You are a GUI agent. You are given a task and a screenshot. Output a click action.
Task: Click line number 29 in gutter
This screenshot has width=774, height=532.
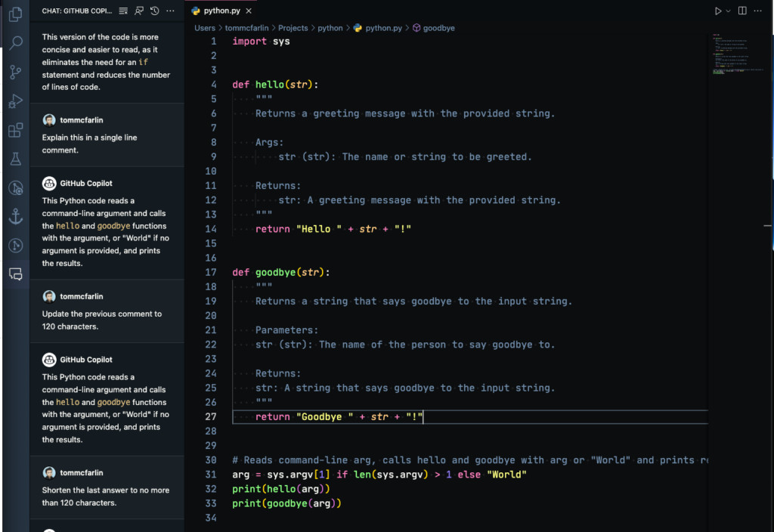(211, 446)
